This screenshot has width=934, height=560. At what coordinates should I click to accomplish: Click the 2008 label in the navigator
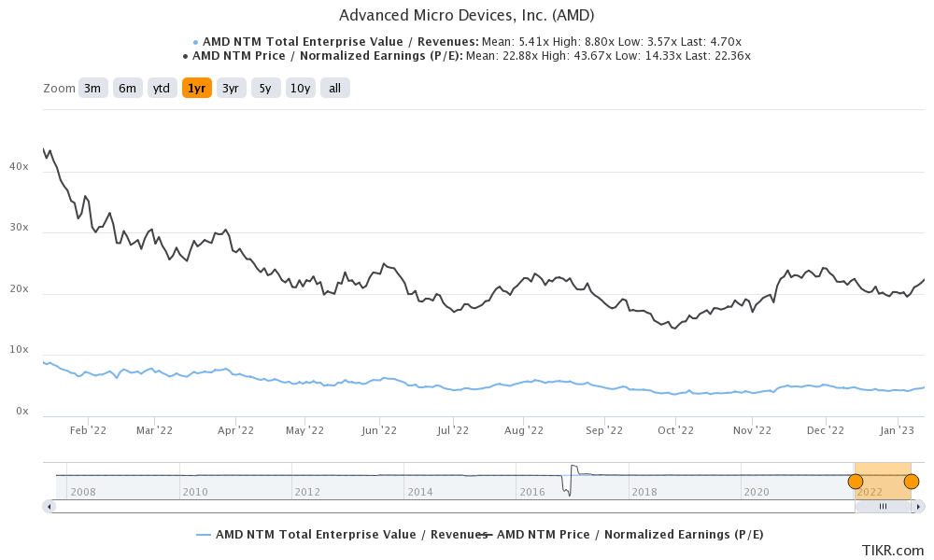[x=83, y=492]
